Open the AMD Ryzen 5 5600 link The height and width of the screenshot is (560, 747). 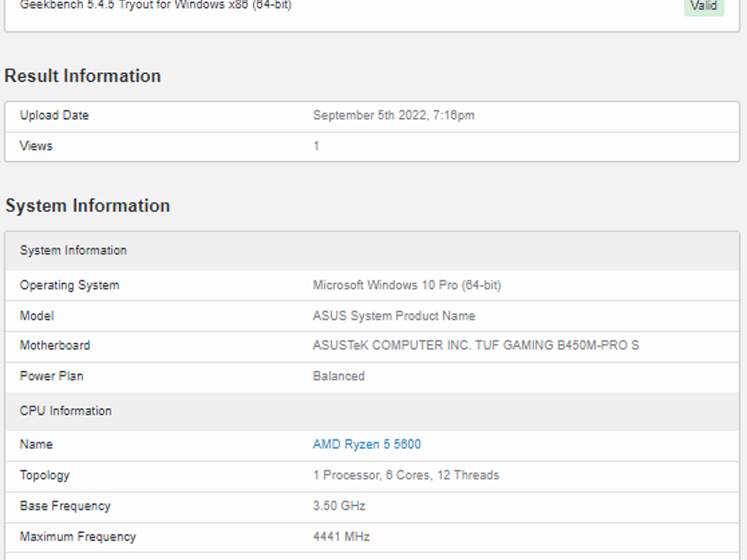click(367, 444)
